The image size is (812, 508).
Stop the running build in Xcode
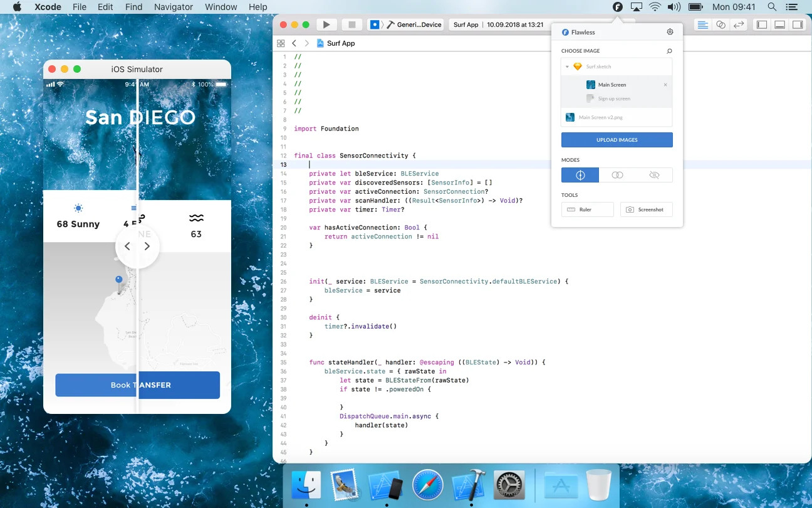pyautogui.click(x=352, y=24)
